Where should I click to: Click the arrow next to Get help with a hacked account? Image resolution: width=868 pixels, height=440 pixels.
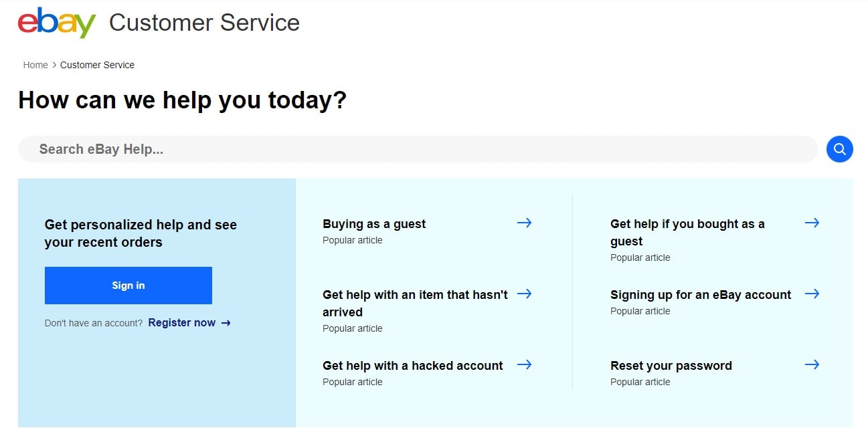525,364
